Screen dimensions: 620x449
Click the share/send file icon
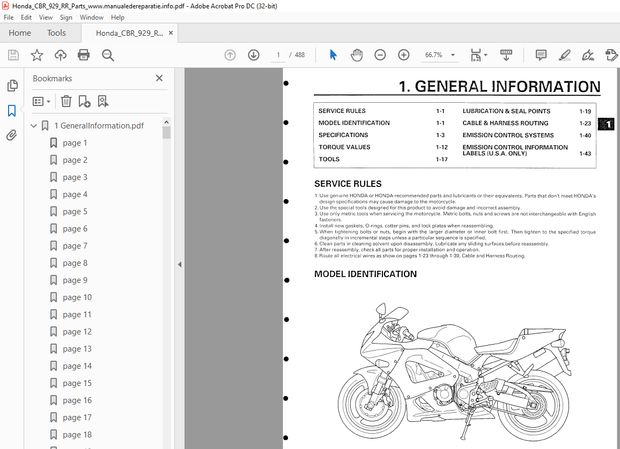[x=611, y=55]
